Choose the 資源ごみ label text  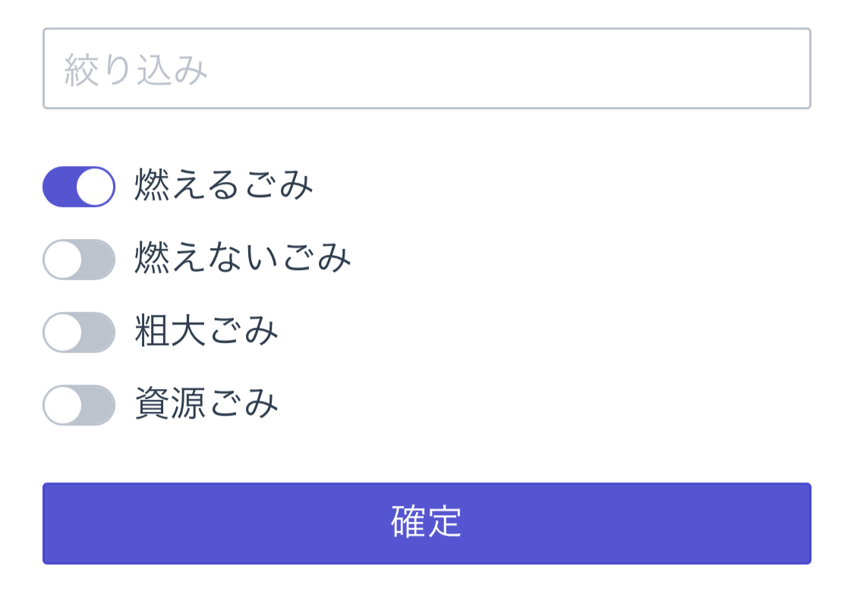coord(206,404)
